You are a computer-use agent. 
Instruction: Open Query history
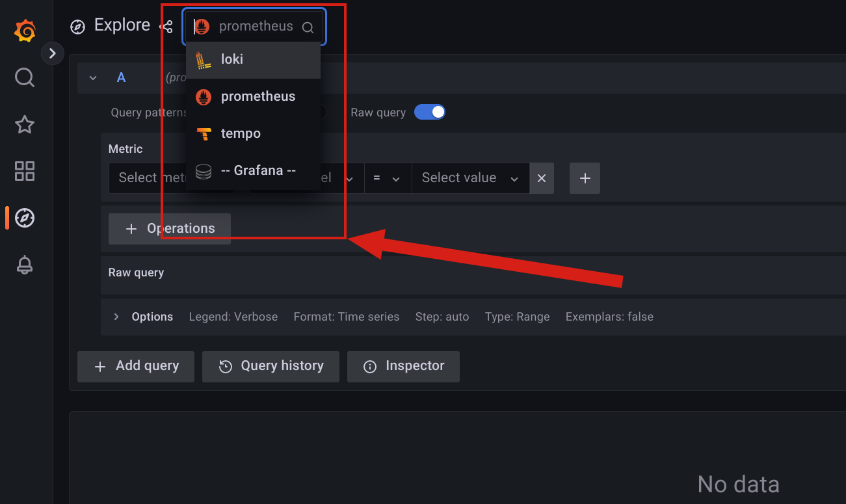[271, 366]
